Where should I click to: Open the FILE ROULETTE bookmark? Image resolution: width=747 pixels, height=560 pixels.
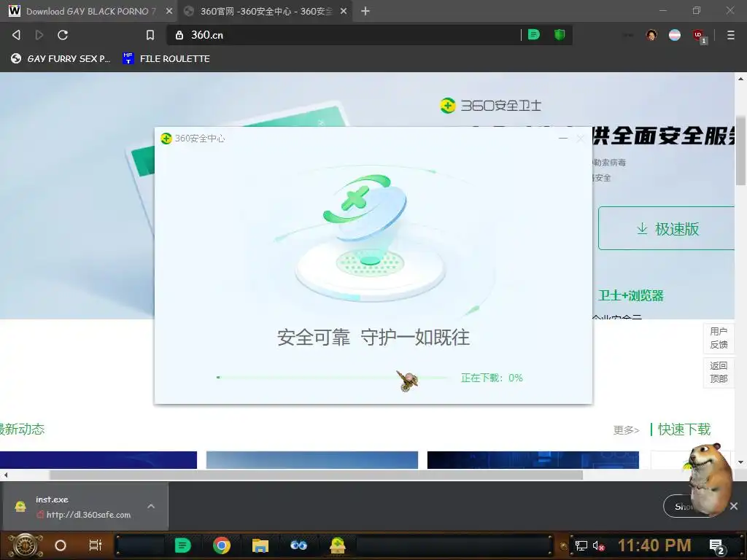[x=166, y=58]
